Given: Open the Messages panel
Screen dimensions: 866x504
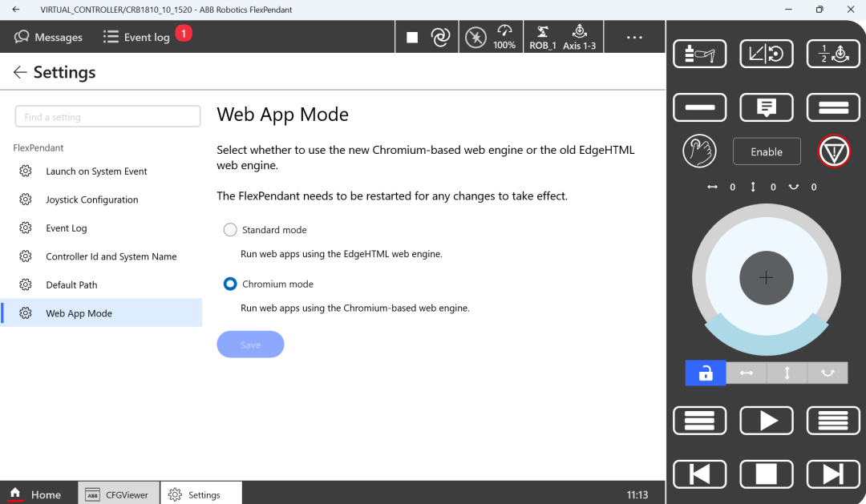Looking at the screenshot, I should tap(48, 37).
